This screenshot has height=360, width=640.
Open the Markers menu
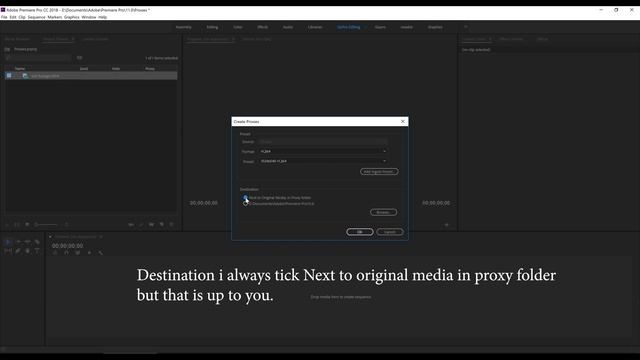pos(55,17)
